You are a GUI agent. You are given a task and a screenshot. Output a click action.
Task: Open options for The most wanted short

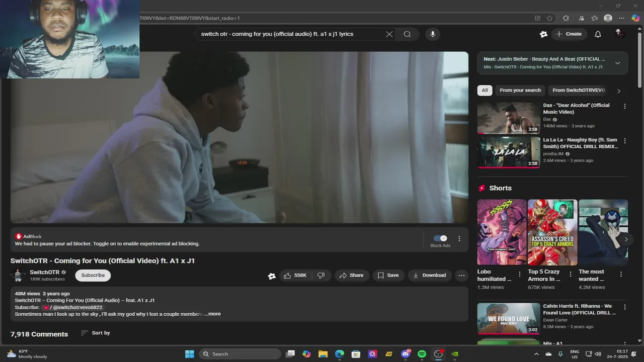tap(621, 275)
